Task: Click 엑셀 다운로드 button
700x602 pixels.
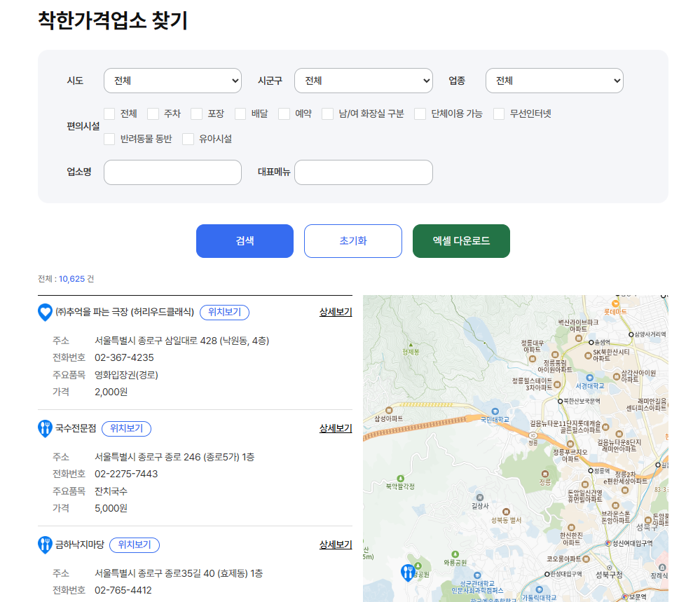Action: click(461, 241)
